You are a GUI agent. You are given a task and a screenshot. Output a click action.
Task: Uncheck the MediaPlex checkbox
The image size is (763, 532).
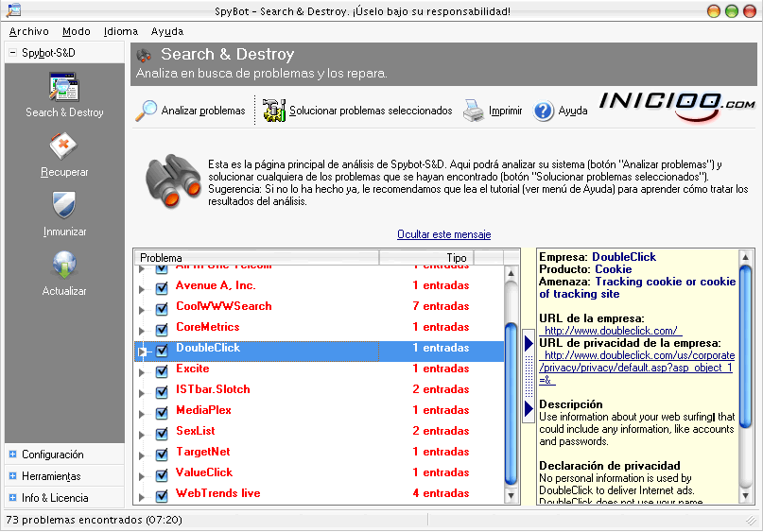[x=162, y=413]
